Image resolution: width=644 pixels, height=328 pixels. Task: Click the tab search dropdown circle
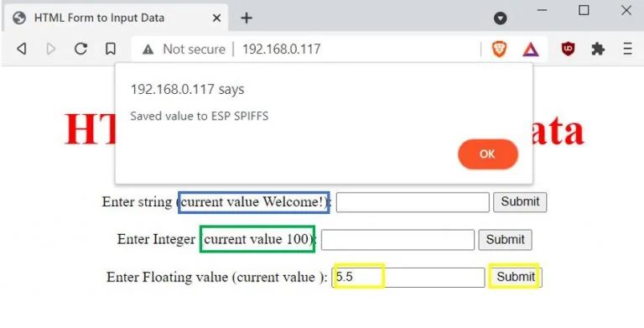tap(500, 18)
